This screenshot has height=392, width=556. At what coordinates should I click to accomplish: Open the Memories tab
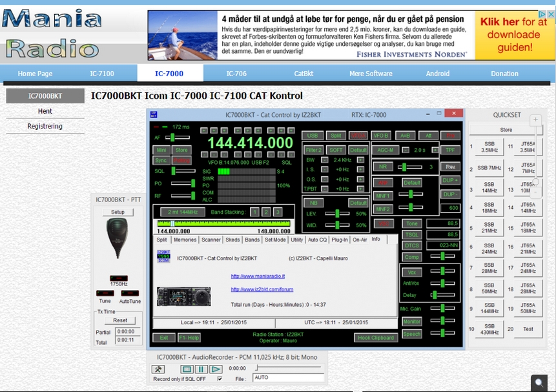click(185, 240)
